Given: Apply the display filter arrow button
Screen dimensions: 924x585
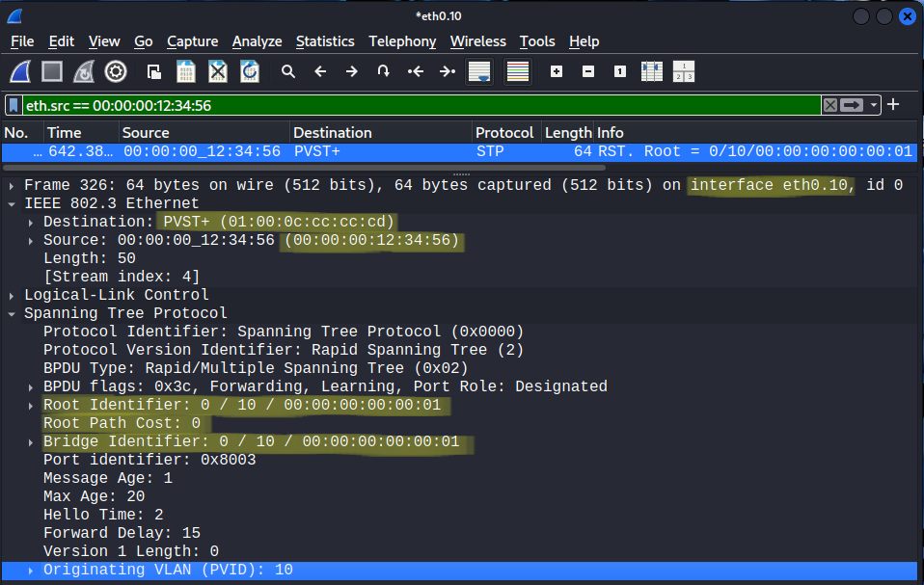Looking at the screenshot, I should coord(851,105).
